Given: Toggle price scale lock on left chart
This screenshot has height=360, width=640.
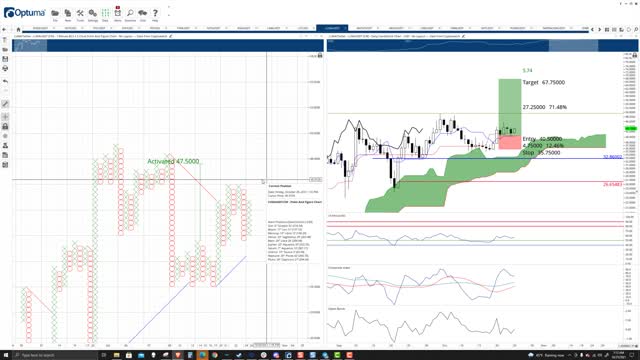Looking at the screenshot, I should tap(320, 56).
